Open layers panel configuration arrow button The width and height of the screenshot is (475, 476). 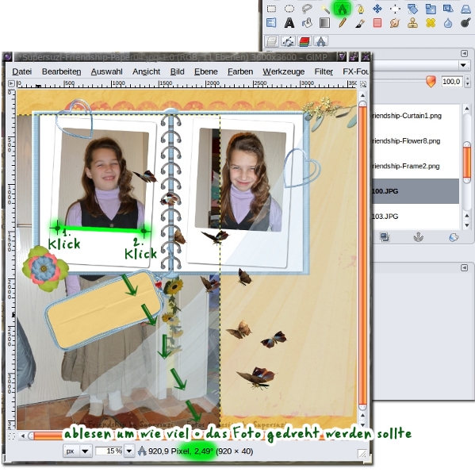464,54
